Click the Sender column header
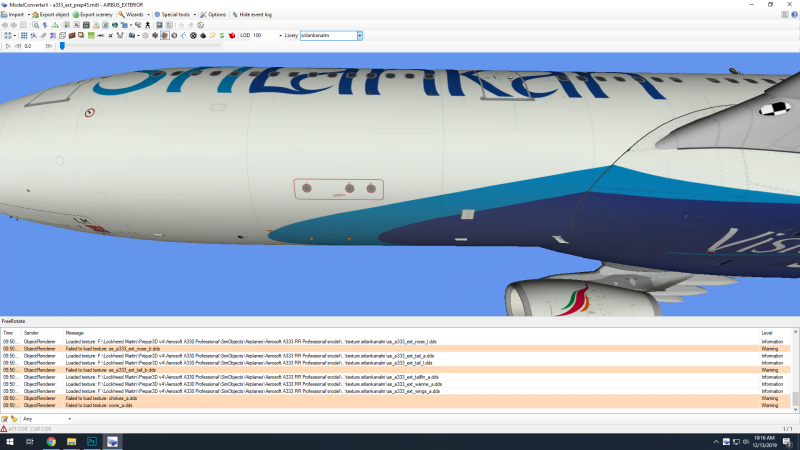The height and width of the screenshot is (450, 800). (31, 333)
